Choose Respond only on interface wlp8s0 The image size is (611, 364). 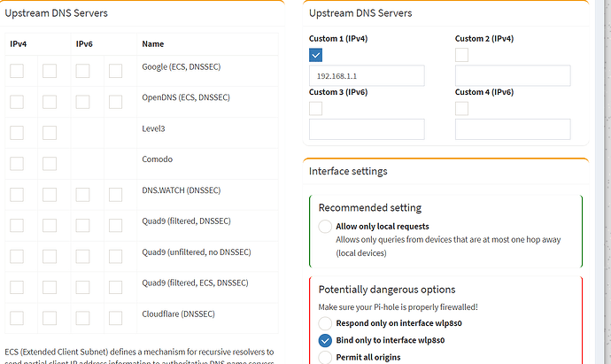click(x=325, y=323)
